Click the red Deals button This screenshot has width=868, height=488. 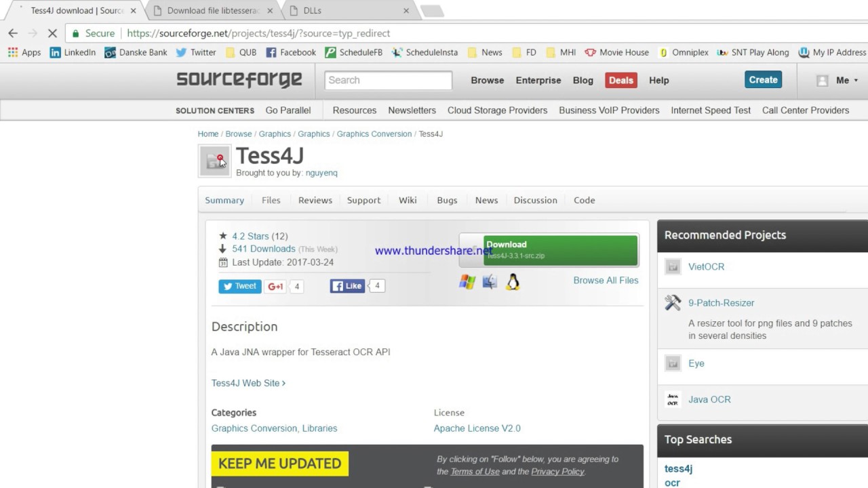pos(620,80)
